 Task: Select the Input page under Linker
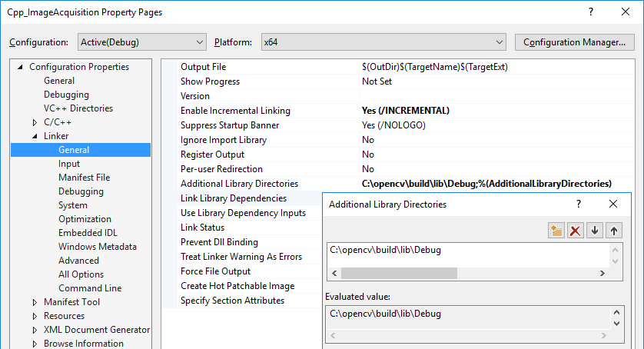click(x=69, y=164)
